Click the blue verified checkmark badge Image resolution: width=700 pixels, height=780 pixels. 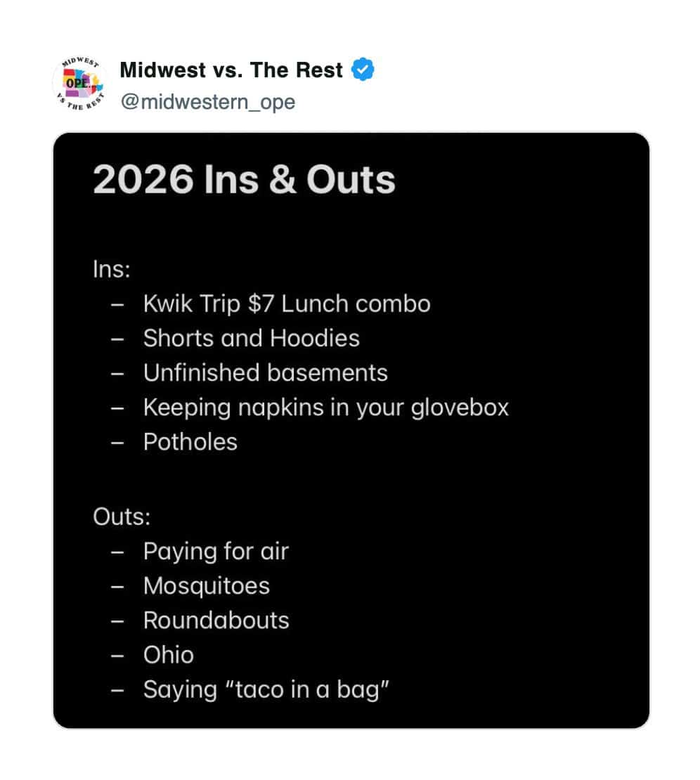click(x=363, y=70)
